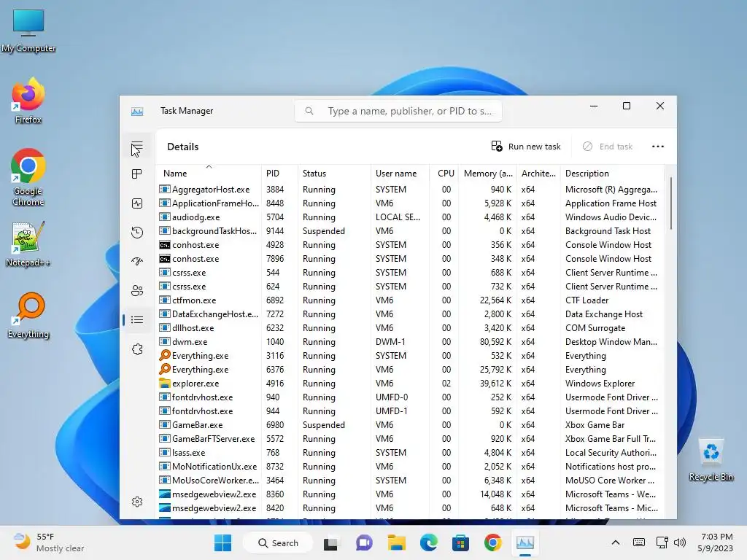Focus the Task Manager search box
Viewport: 747px width, 560px height.
point(398,111)
